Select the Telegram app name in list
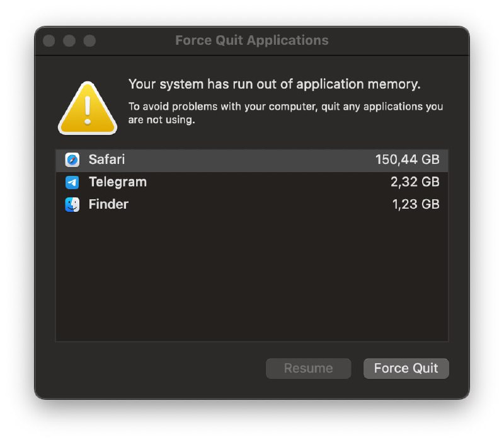The height and width of the screenshot is (442, 504). pos(117,182)
